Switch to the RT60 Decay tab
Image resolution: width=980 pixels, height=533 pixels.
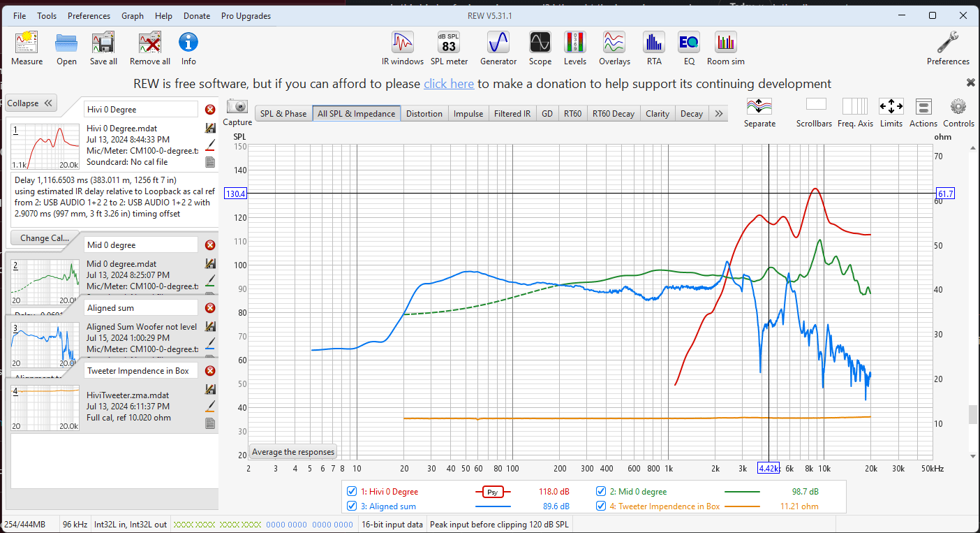[x=614, y=113]
